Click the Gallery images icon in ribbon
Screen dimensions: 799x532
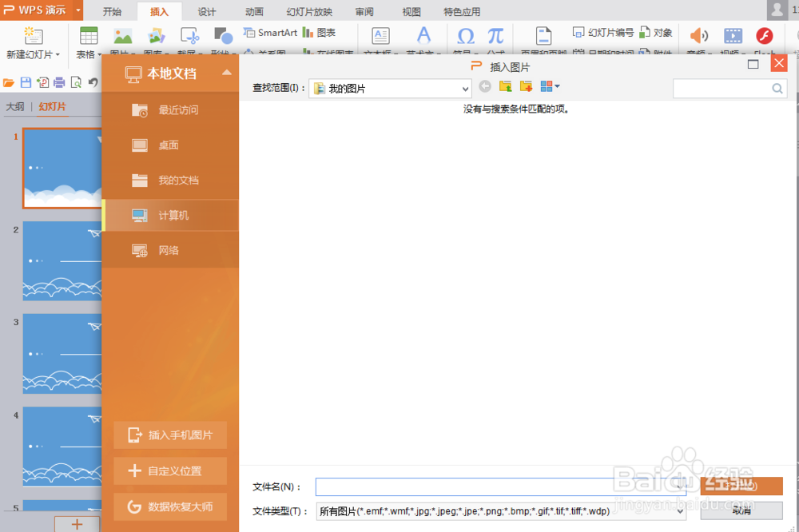(157, 36)
